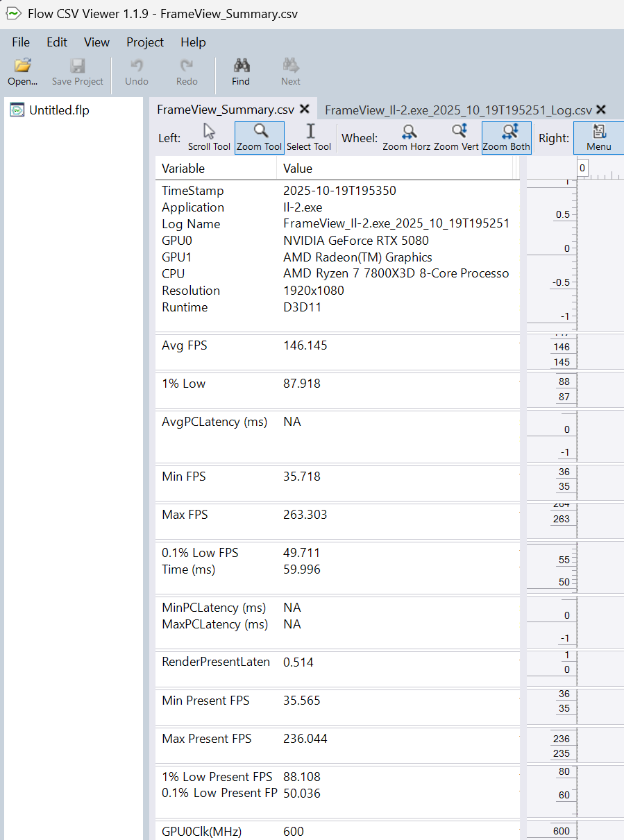Set wheel to Zoom Horz
The height and width of the screenshot is (840, 624).
pyautogui.click(x=406, y=137)
